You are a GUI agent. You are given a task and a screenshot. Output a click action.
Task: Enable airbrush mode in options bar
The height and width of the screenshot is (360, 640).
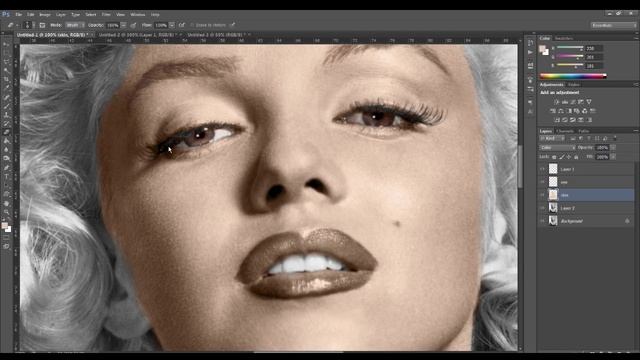[182, 25]
